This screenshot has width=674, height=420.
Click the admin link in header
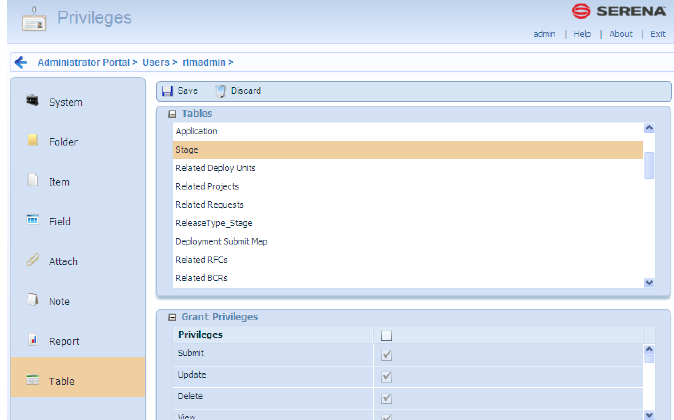click(544, 34)
